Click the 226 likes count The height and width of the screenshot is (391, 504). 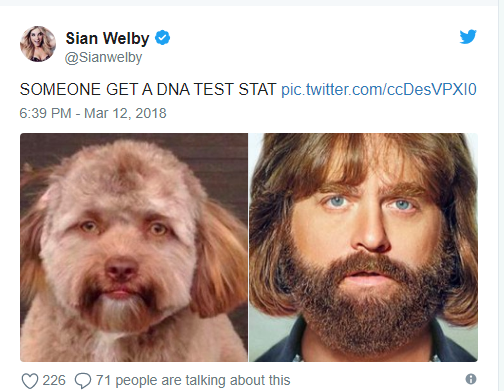[54, 380]
